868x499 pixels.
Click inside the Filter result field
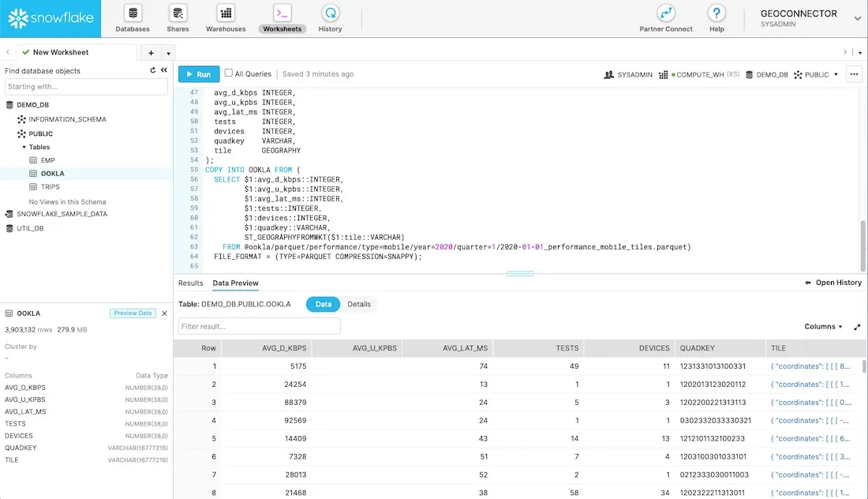pos(259,326)
